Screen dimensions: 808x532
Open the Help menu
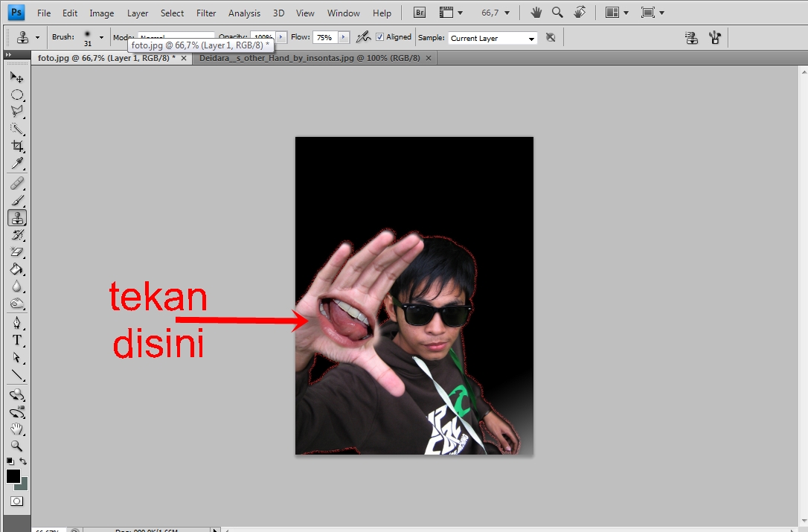coord(382,13)
